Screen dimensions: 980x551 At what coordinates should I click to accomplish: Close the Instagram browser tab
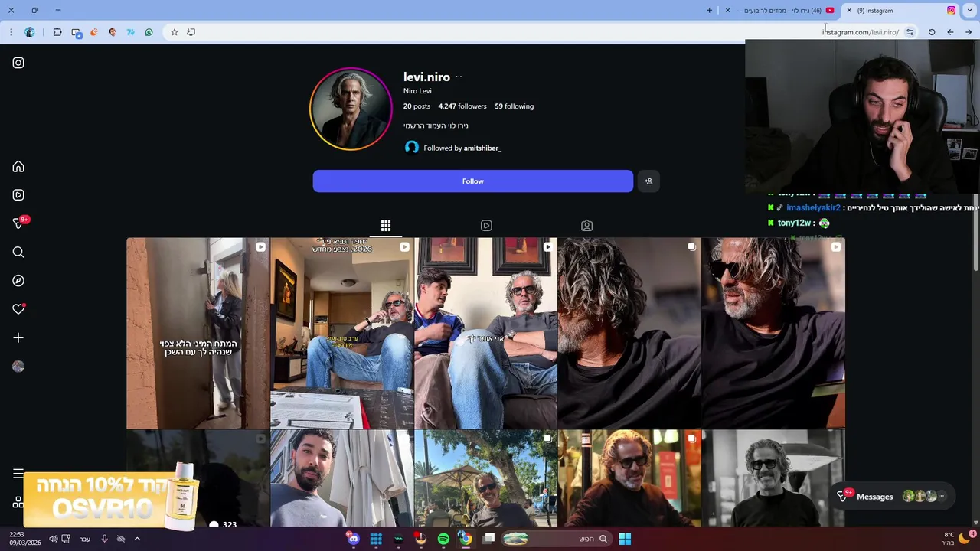[849, 11]
